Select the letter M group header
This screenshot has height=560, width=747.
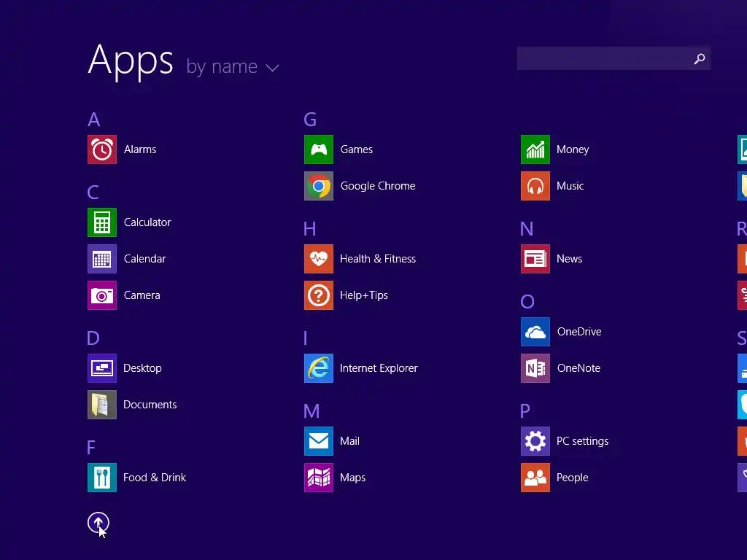(x=311, y=411)
